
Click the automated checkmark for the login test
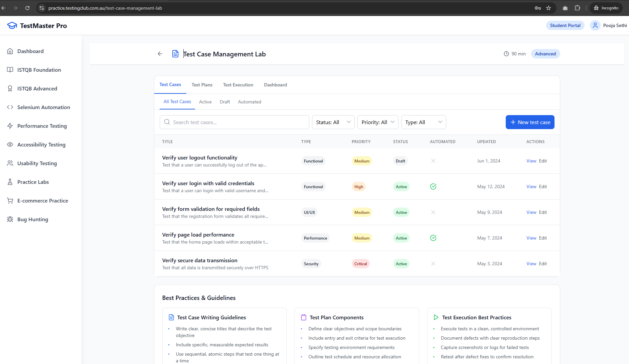433,187
